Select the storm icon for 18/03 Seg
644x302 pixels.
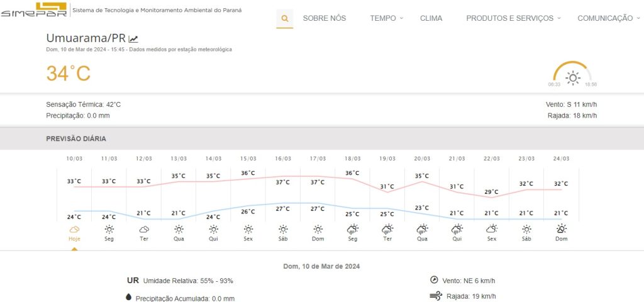point(353,230)
